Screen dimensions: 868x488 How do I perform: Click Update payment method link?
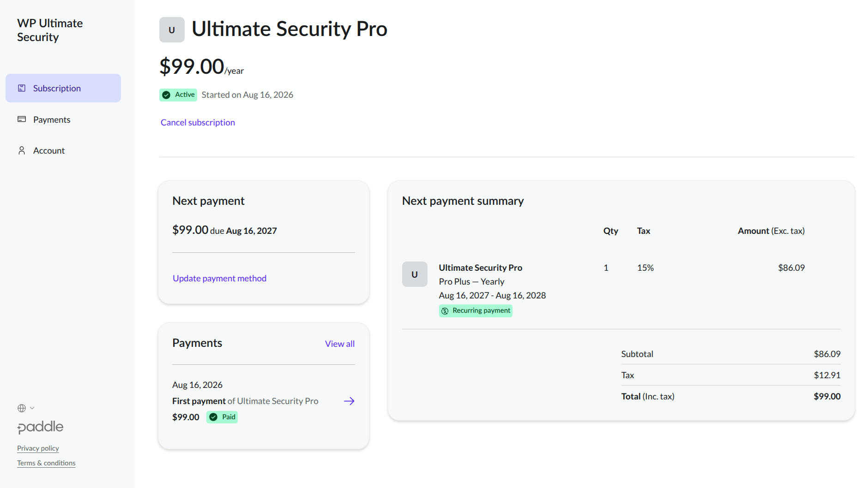[219, 278]
